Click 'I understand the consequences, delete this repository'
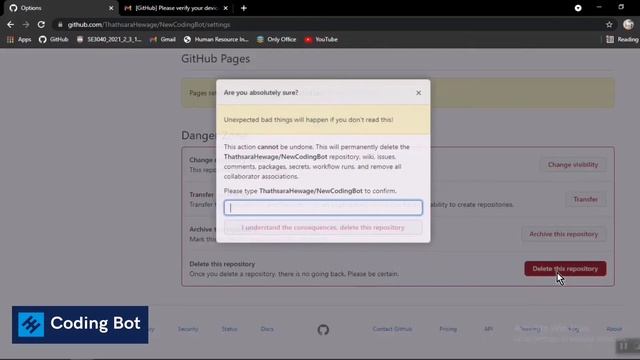Screen dimensions: 640x360 323,227
